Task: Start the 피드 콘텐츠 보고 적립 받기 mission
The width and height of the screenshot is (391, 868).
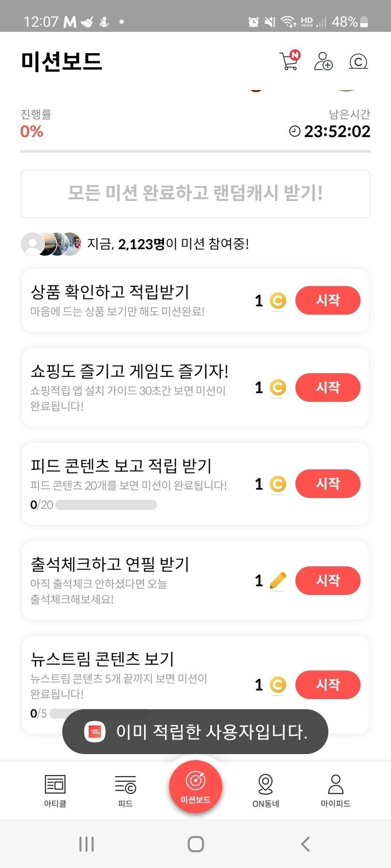Action: 328,483
